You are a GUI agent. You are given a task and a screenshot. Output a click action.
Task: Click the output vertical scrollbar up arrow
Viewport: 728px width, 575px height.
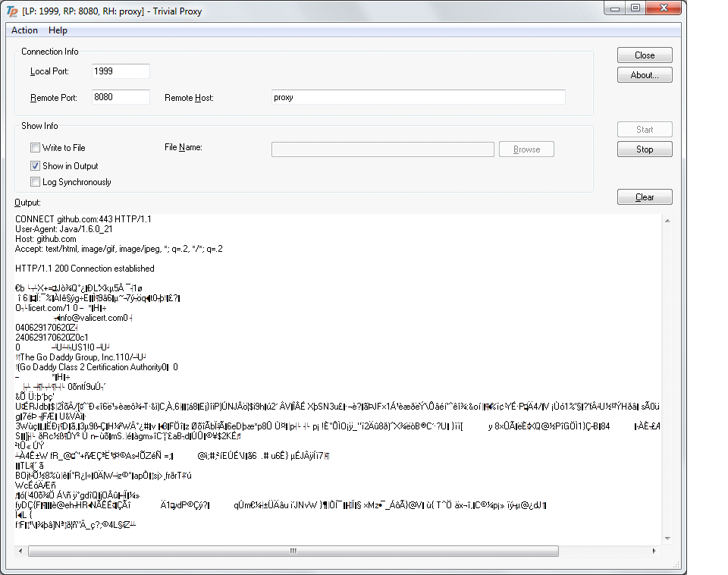coord(667,221)
